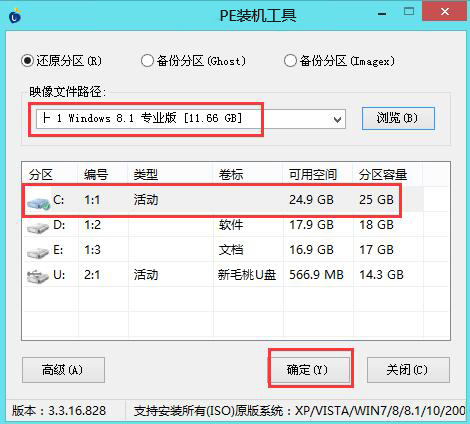Click the U: USB drive icon
470x424 pixels.
[38, 277]
